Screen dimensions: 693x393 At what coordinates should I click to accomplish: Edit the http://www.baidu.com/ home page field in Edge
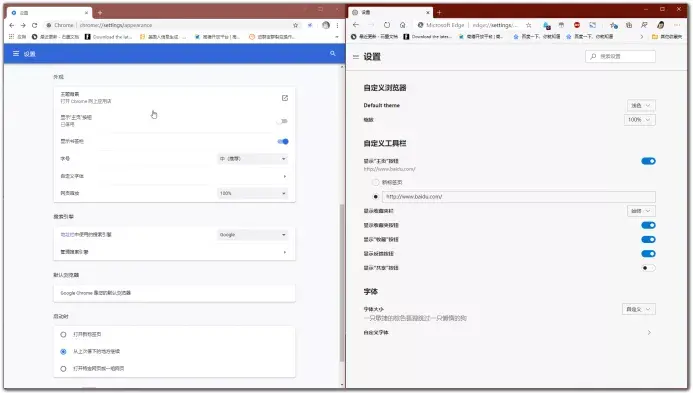coord(518,197)
